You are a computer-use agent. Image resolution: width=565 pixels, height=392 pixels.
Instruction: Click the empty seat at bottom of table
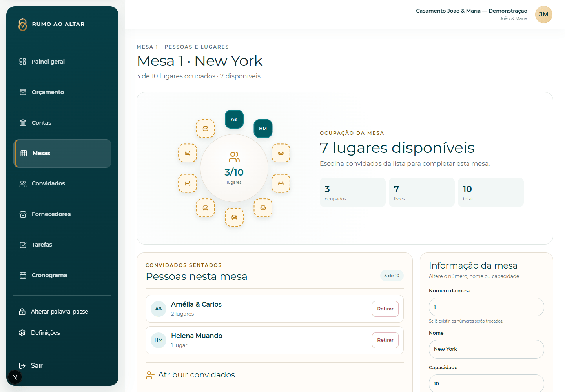tap(234, 217)
